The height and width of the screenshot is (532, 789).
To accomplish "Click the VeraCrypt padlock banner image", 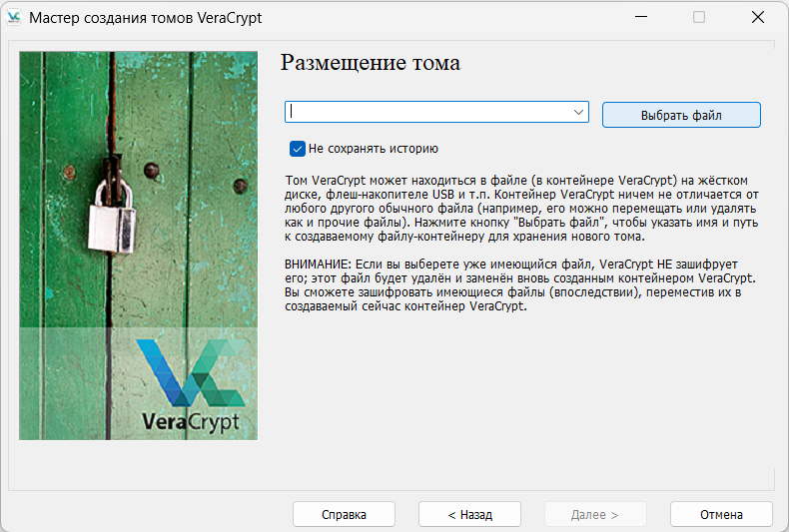I will (139, 246).
